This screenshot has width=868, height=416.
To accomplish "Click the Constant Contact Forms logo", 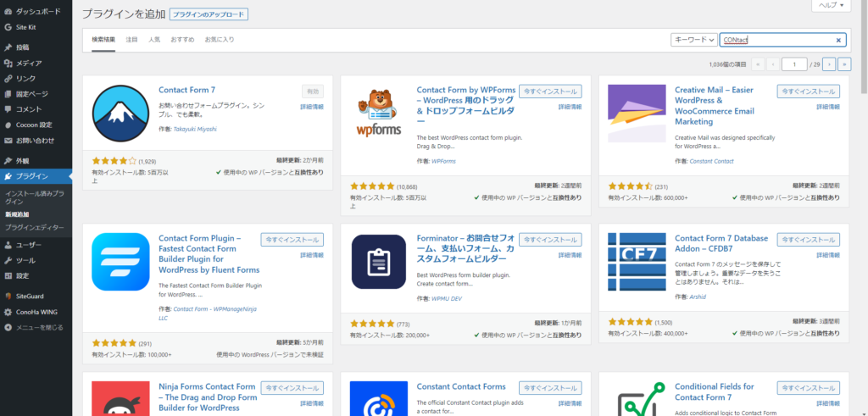I will tap(379, 398).
